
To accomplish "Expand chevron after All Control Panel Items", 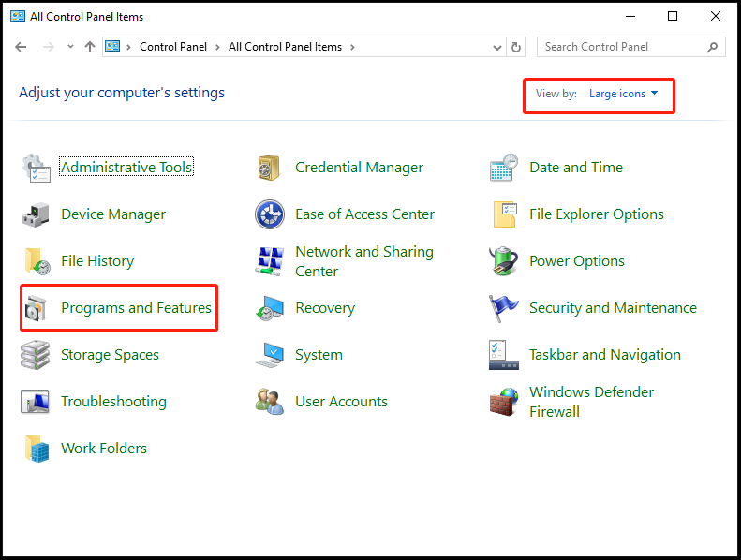I will [x=352, y=47].
